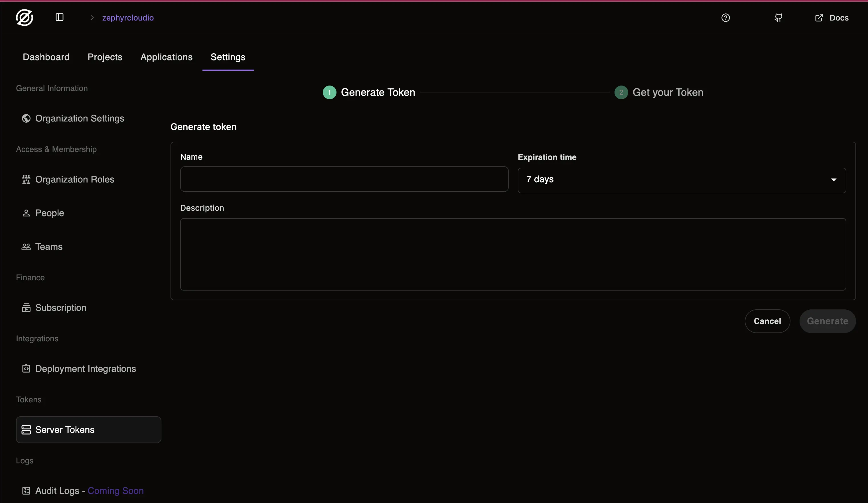Open Organization Settings via globe icon

pyautogui.click(x=25, y=118)
